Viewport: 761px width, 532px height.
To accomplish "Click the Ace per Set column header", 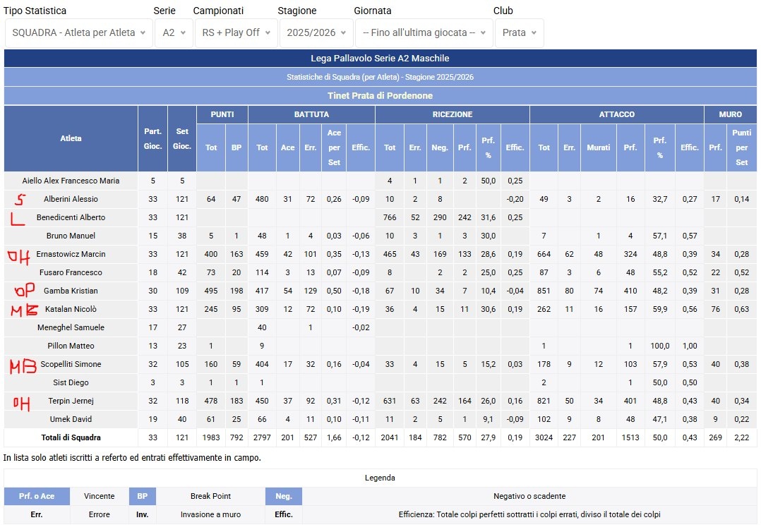I will click(334, 147).
